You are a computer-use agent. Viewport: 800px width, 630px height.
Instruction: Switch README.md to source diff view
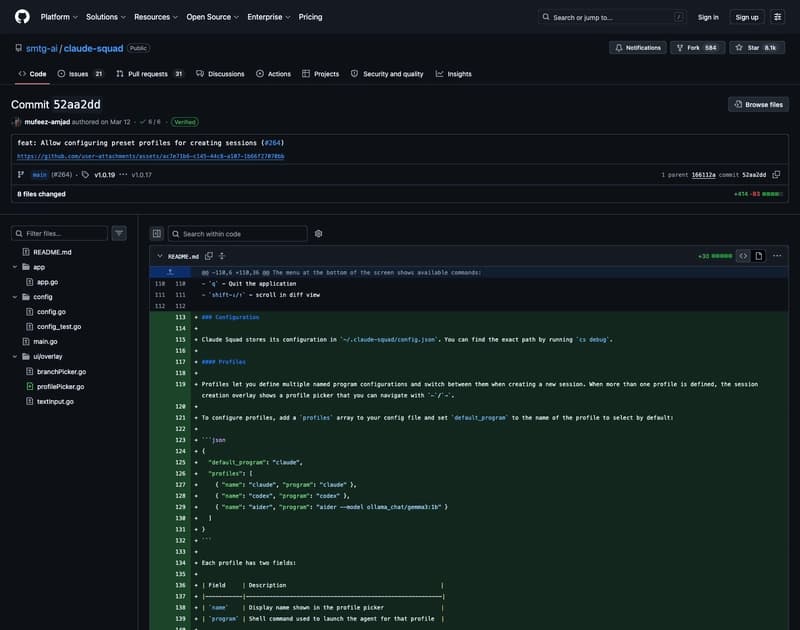click(743, 256)
